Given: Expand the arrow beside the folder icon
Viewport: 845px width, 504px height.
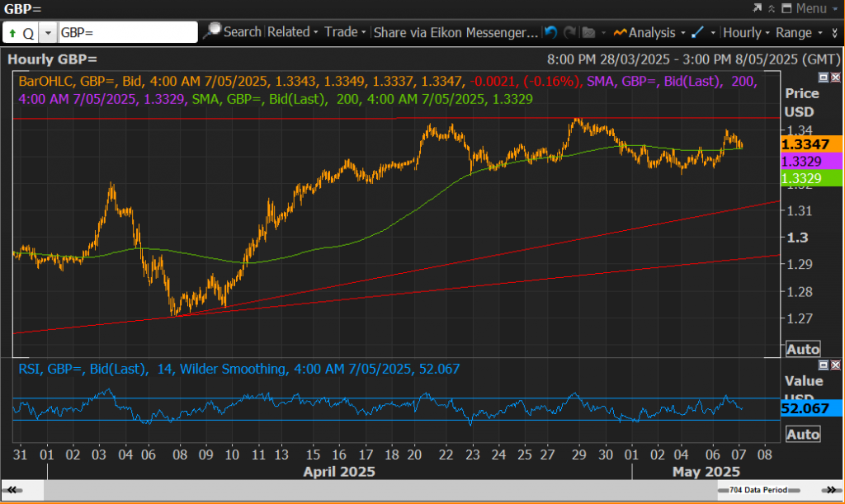Looking at the screenshot, I should click(603, 33).
